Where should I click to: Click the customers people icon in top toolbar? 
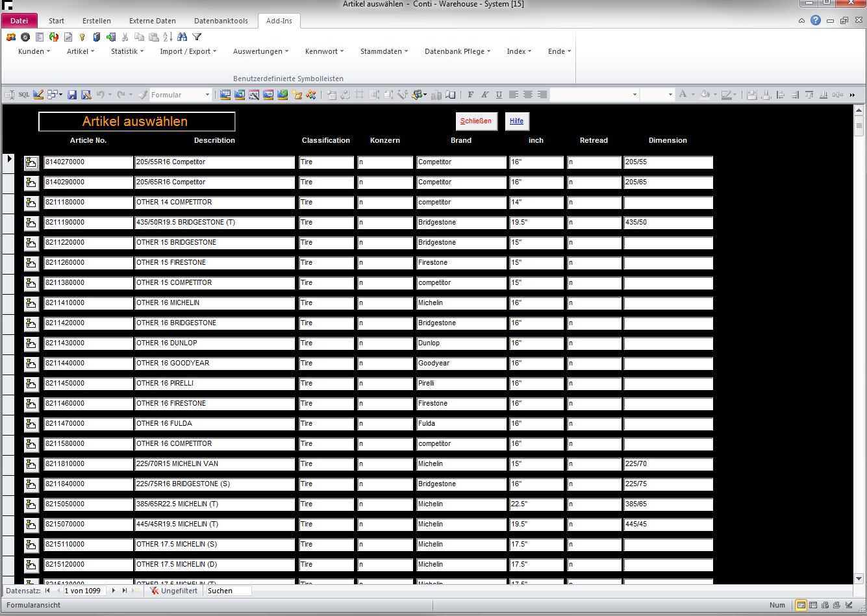click(11, 37)
